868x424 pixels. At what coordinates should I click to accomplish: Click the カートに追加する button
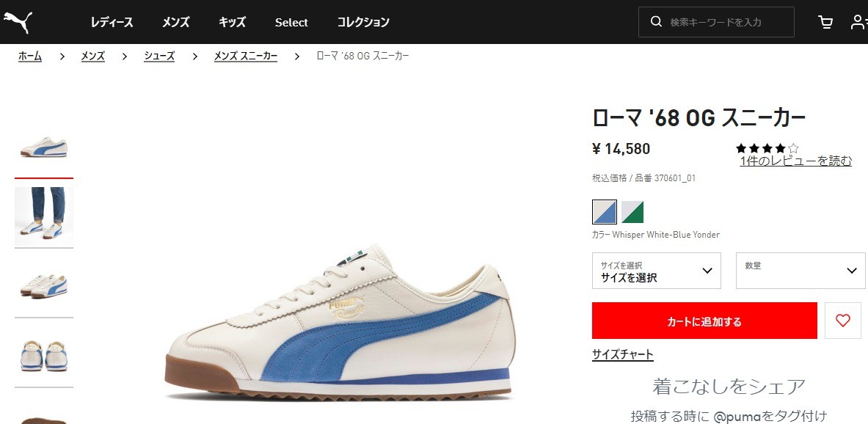tap(704, 320)
